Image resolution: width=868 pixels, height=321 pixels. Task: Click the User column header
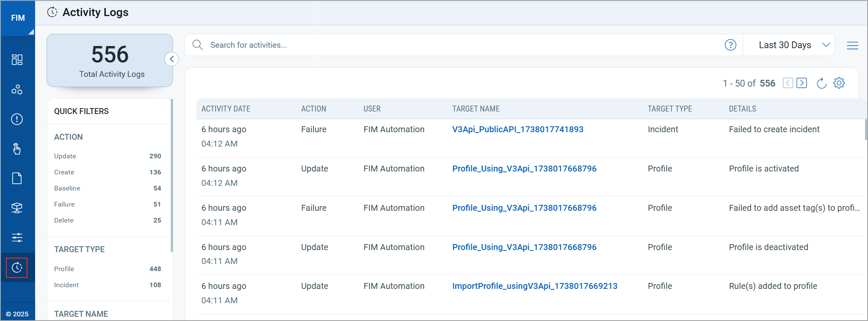pos(372,109)
